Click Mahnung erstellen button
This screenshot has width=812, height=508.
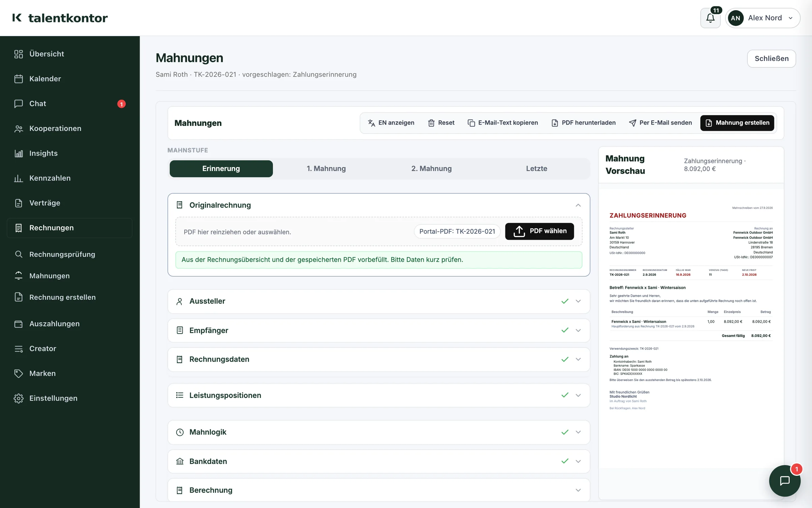[x=737, y=123]
